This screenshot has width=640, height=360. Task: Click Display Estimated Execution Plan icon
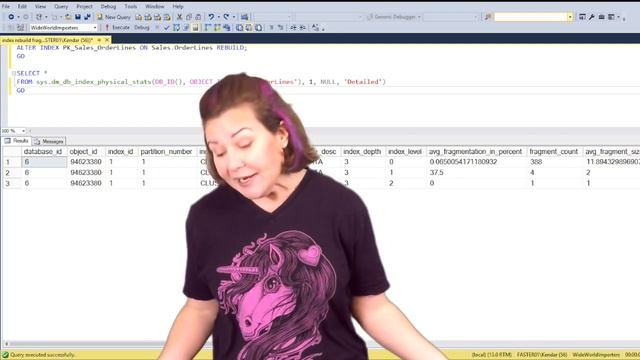[176, 28]
